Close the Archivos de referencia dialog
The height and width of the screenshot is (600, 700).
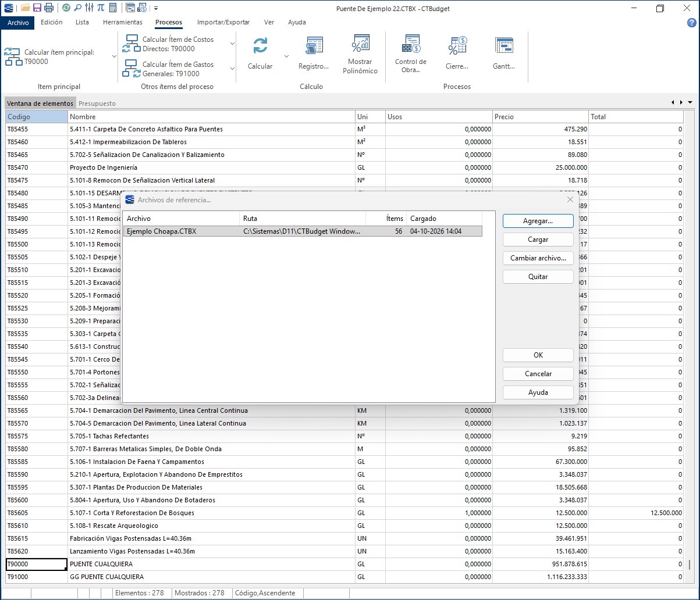(570, 199)
